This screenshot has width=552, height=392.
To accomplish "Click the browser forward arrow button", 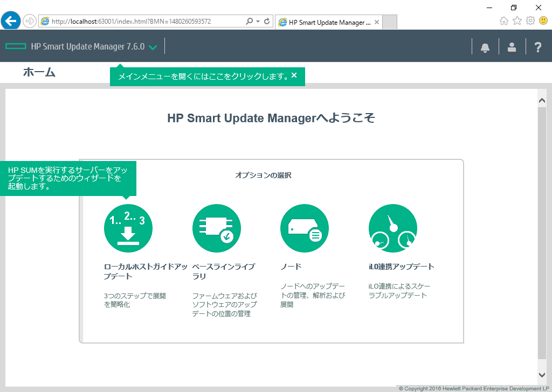I will pyautogui.click(x=30, y=21).
